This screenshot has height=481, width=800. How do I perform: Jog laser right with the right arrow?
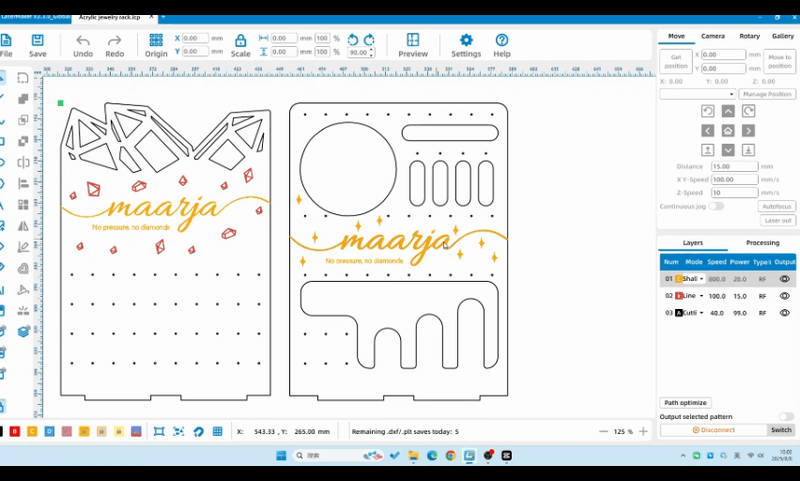748,131
